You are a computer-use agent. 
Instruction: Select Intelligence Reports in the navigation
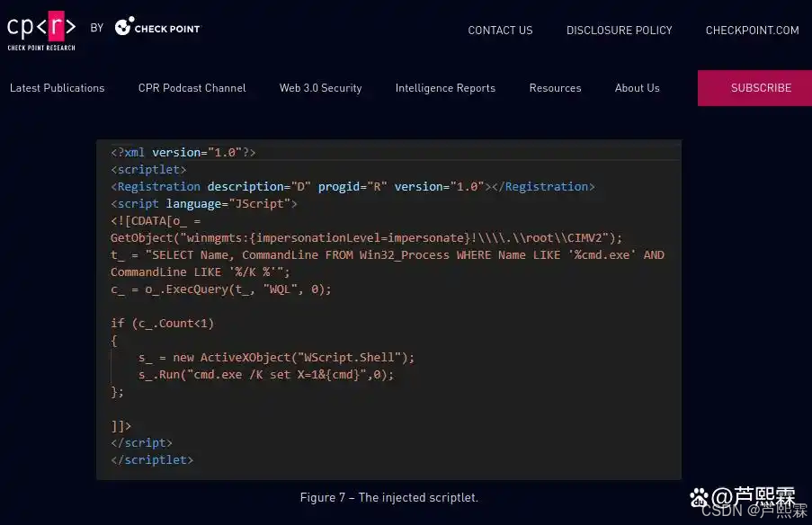(445, 88)
